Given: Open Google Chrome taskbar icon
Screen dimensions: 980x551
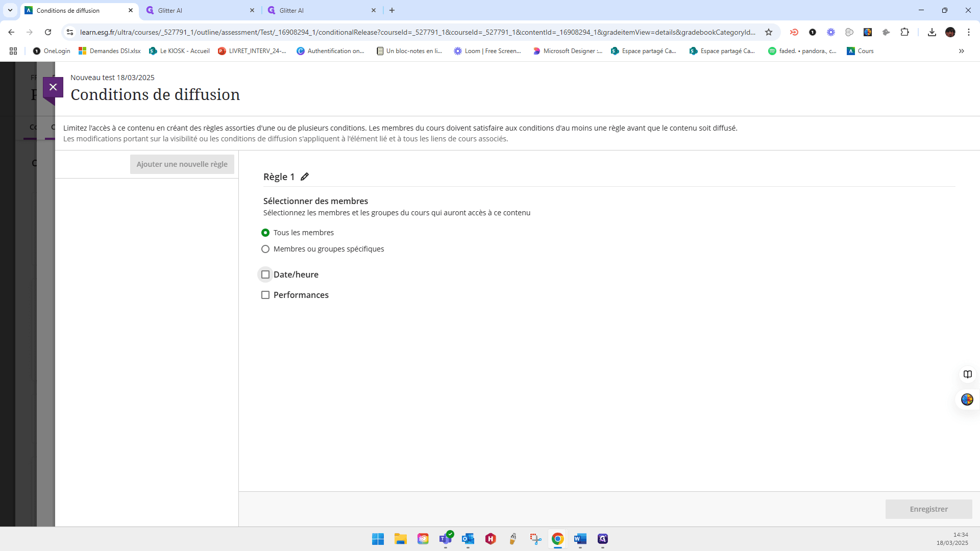Looking at the screenshot, I should (558, 539).
